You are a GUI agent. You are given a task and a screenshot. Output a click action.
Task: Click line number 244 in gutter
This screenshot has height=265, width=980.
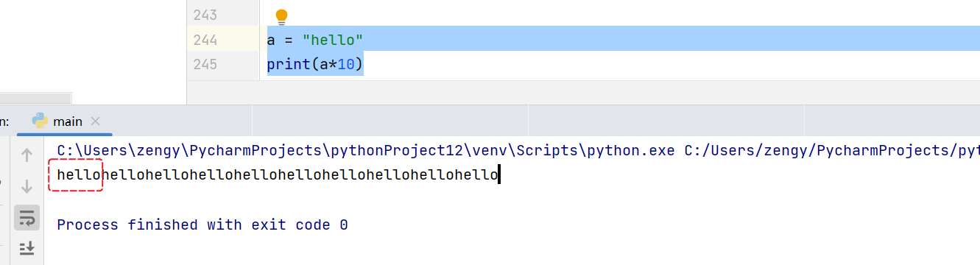205,40
